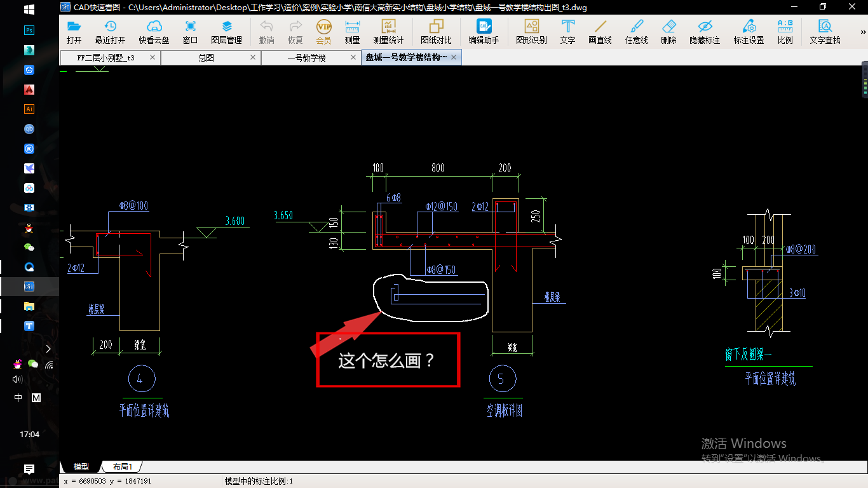Screen dimensions: 868x488
Task: Click the 17:04 clock
Action: 29,435
